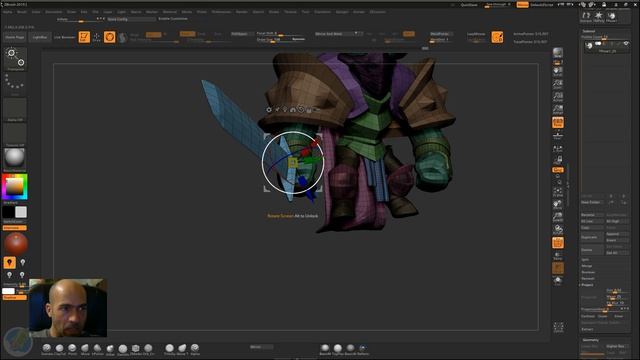This screenshot has height=360, width=640.
Task: Click the Xpose icon
Action: (558, 327)
